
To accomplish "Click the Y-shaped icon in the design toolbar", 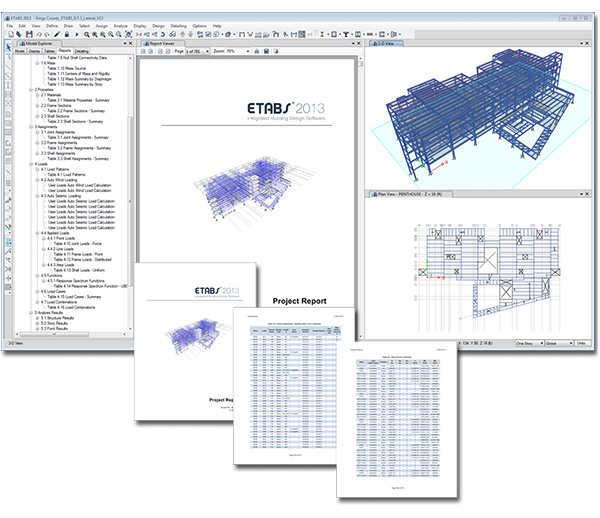I will coord(346,34).
